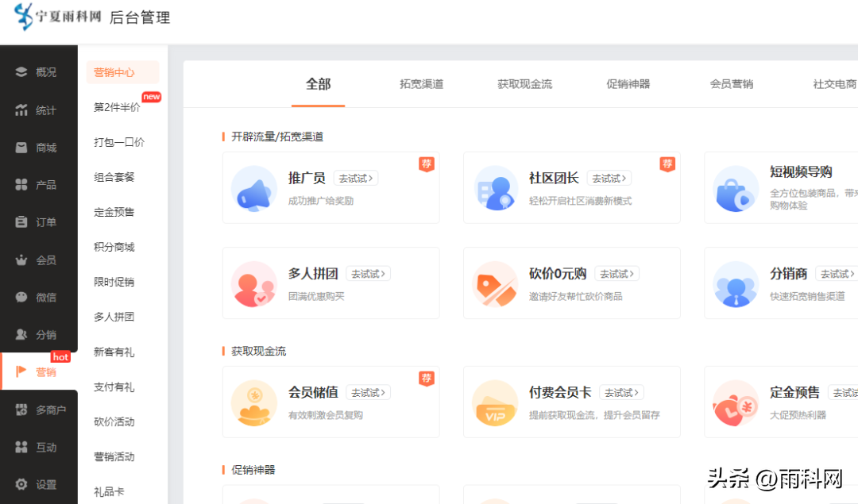
Task: Click the 多人拼团 group icon
Action: [x=254, y=284]
